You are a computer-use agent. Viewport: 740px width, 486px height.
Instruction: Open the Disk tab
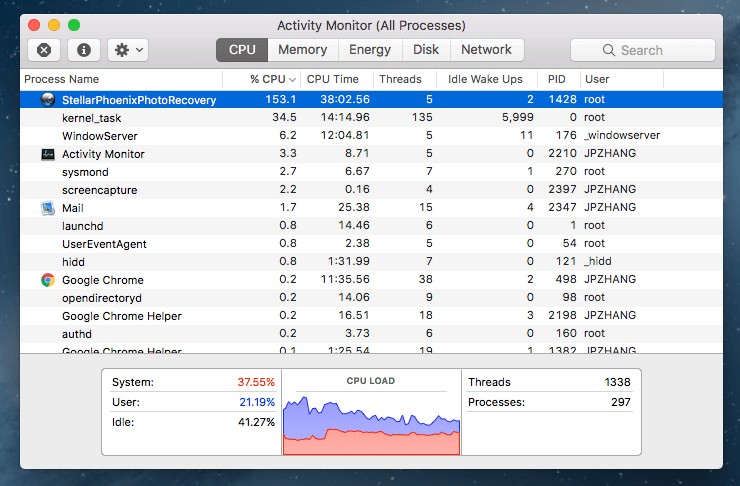(426, 50)
